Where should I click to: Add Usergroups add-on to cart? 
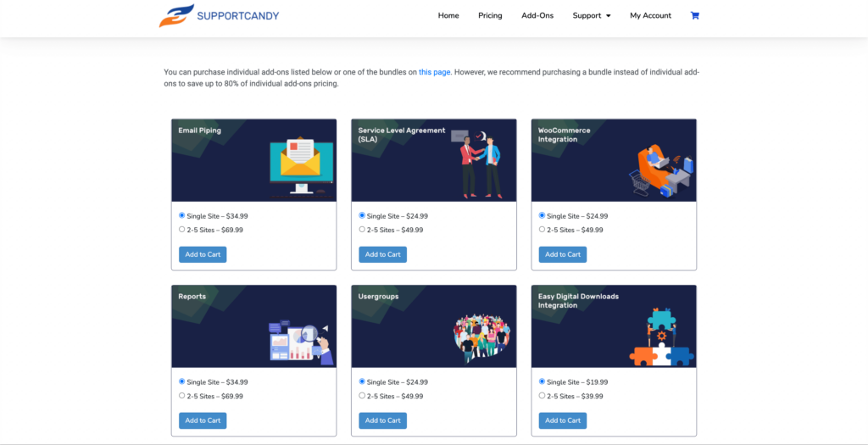(382, 420)
